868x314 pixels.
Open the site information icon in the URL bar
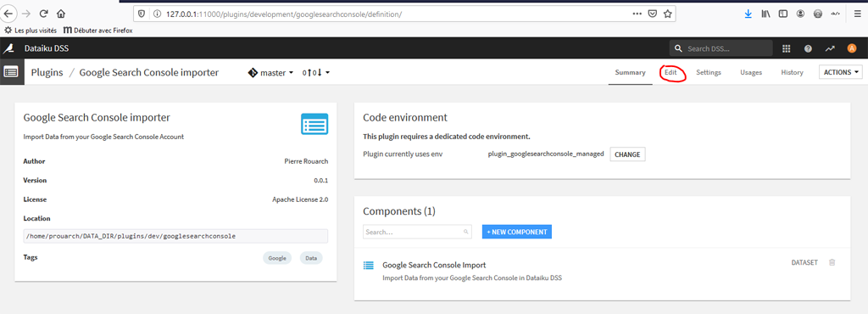click(156, 14)
